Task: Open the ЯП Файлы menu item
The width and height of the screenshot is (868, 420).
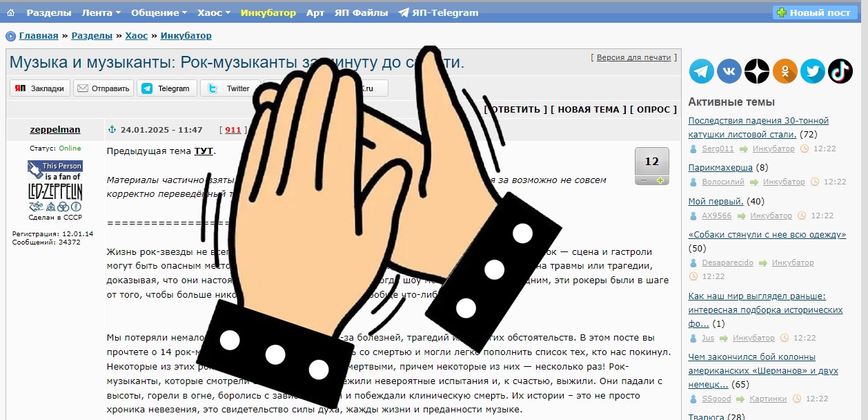Action: tap(361, 12)
